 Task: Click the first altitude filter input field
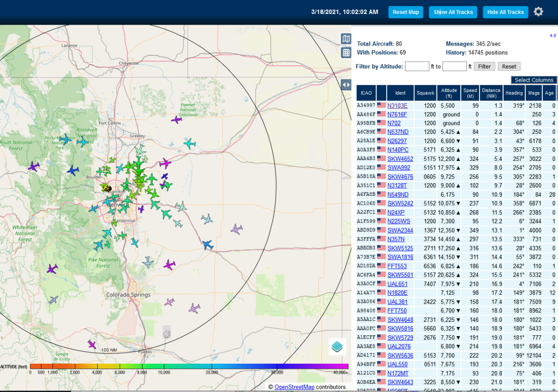coord(417,66)
